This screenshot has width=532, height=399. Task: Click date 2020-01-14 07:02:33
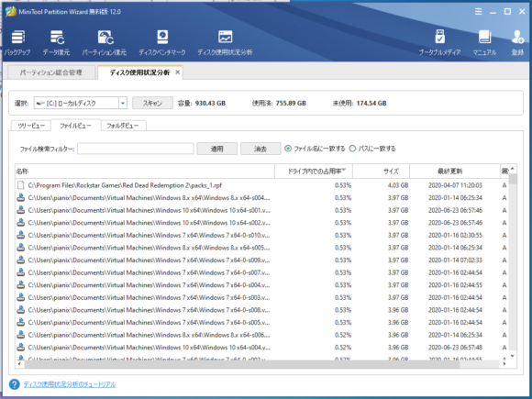point(455,260)
